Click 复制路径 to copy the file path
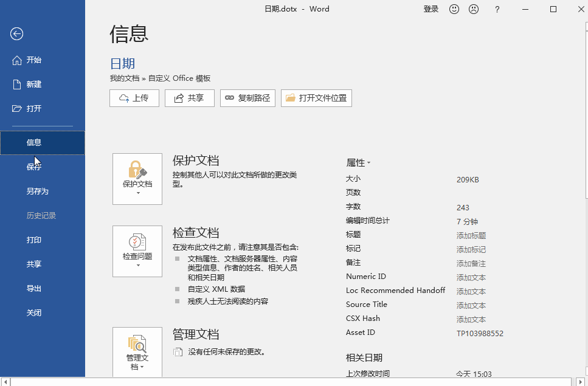Image resolution: width=588 pixels, height=386 pixels. [247, 98]
